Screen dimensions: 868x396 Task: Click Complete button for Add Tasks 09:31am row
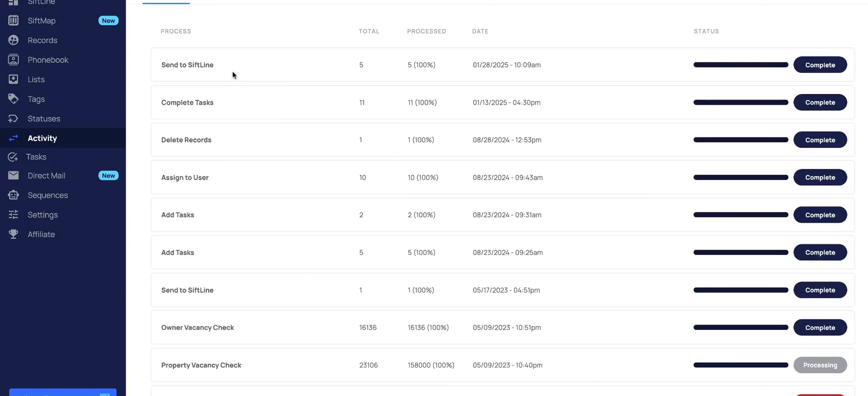[820, 215]
